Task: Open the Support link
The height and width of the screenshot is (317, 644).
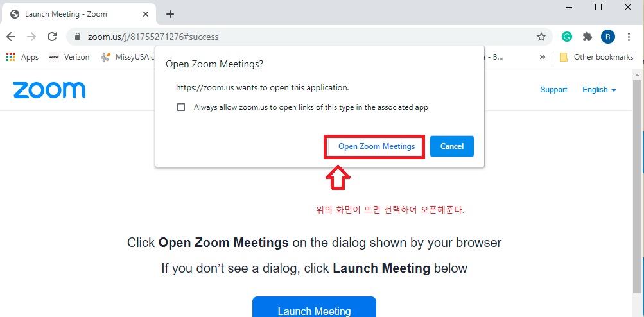Action: pyautogui.click(x=553, y=90)
